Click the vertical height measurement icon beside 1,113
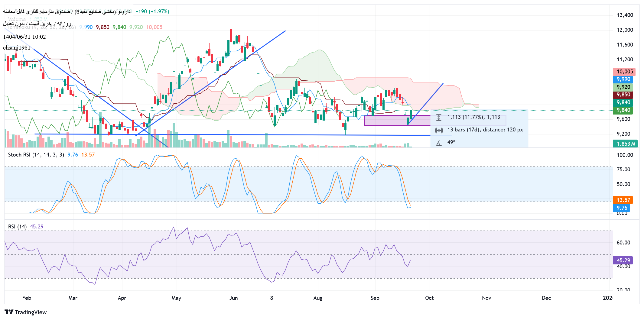The height and width of the screenshot is (320, 644). pos(439,117)
